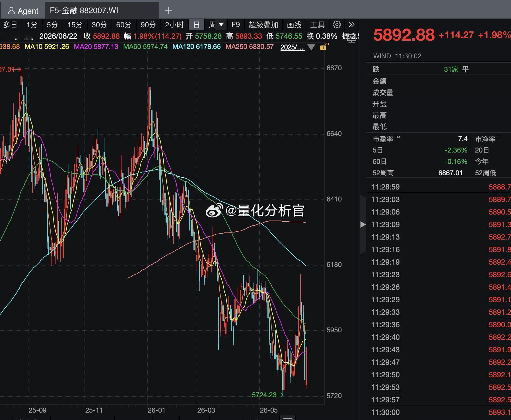Open the 2025/… date range selector
Viewport: 511px width, 420px height.
pos(292,47)
